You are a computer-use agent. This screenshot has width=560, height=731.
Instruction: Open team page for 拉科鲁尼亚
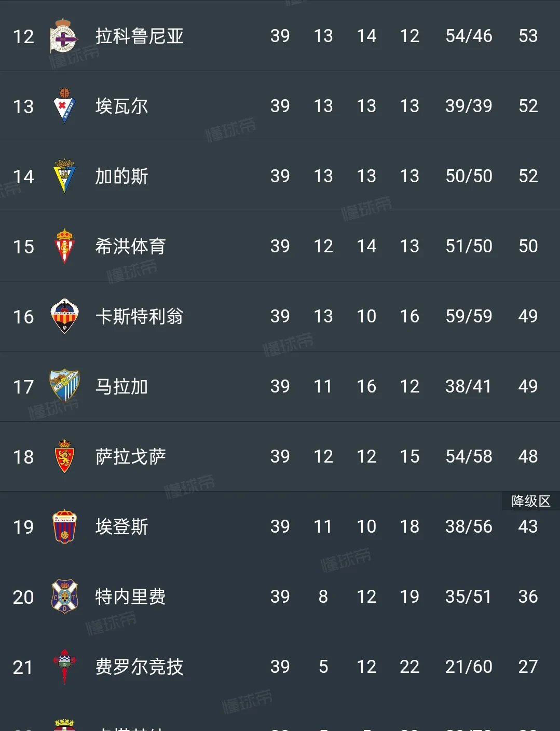coord(139,36)
